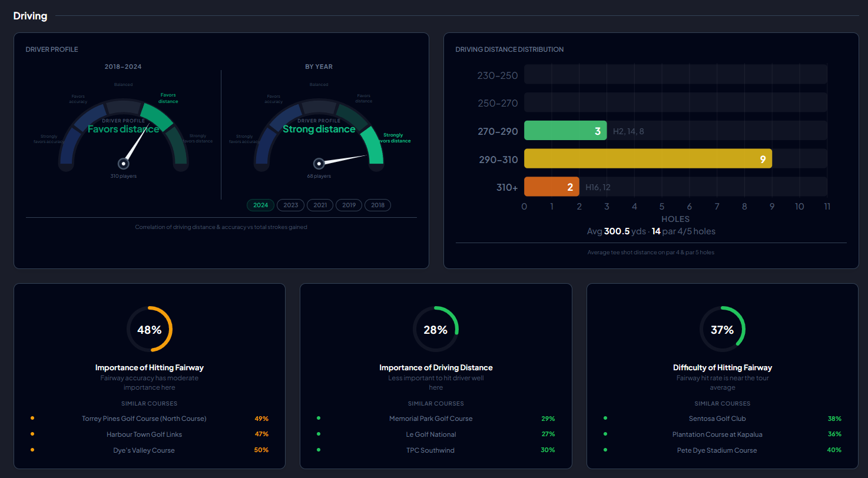
Task: Switch gauge to year 2023
Action: coord(291,205)
